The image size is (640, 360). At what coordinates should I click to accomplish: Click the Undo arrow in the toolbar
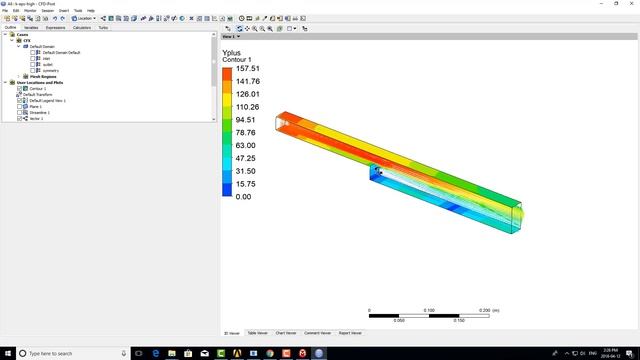tap(55, 18)
